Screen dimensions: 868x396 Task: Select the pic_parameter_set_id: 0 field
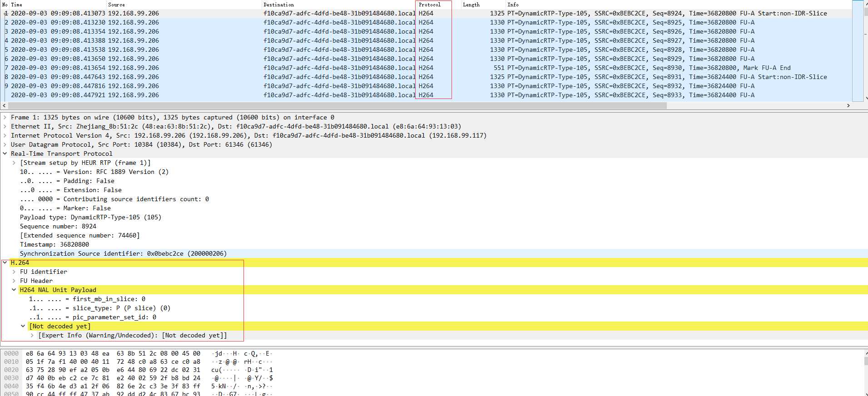coord(93,317)
